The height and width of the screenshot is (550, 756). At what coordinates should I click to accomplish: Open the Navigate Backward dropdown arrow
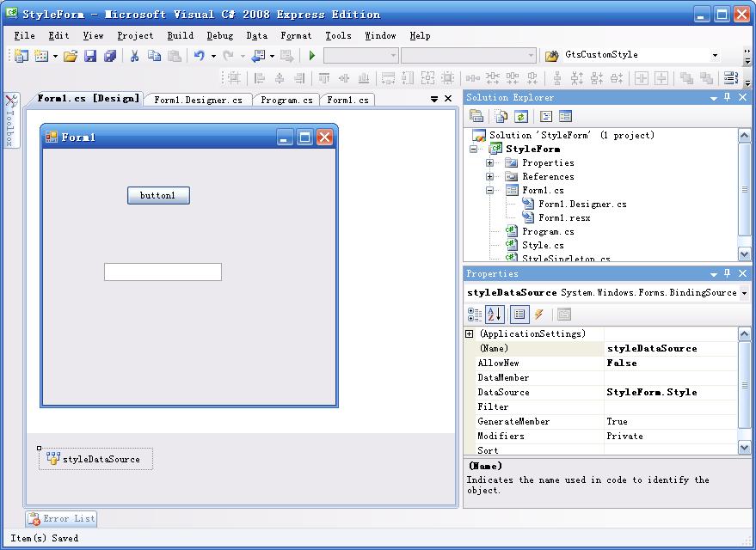tap(272, 57)
